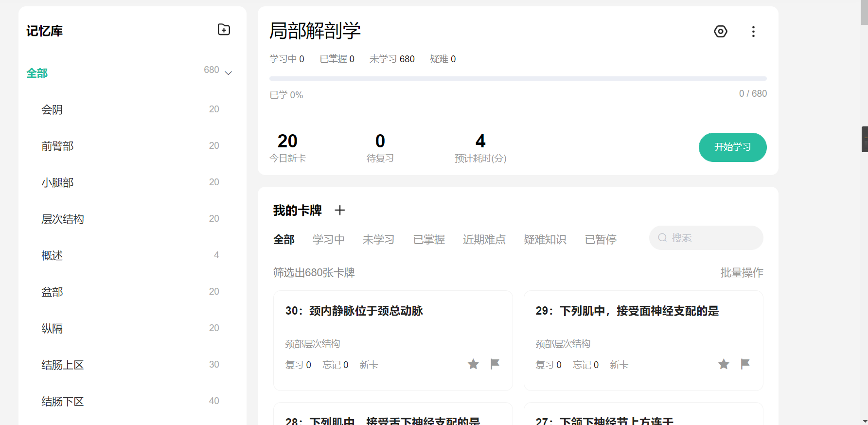Click the 颈部层次结构 tag on card 29
868x425 pixels.
[563, 344]
